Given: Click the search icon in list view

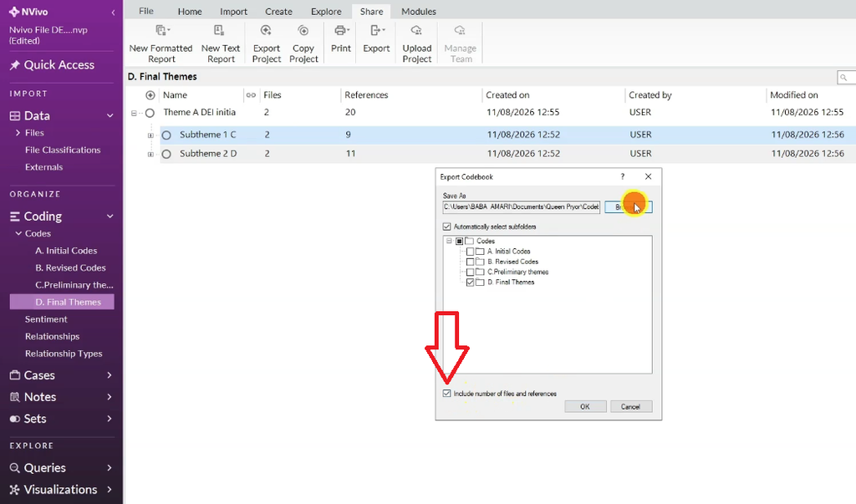Looking at the screenshot, I should click(843, 78).
